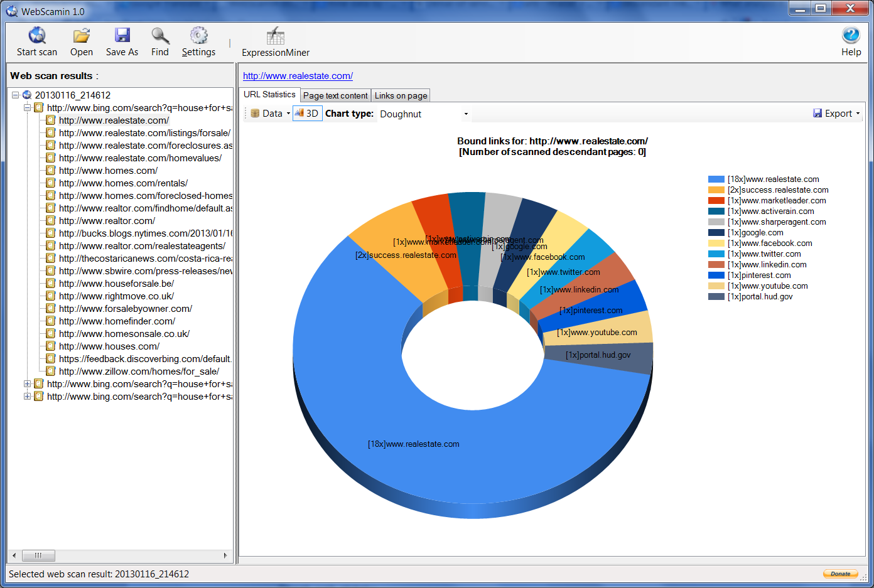
Task: Switch to the URL Statistics tab
Action: [269, 94]
